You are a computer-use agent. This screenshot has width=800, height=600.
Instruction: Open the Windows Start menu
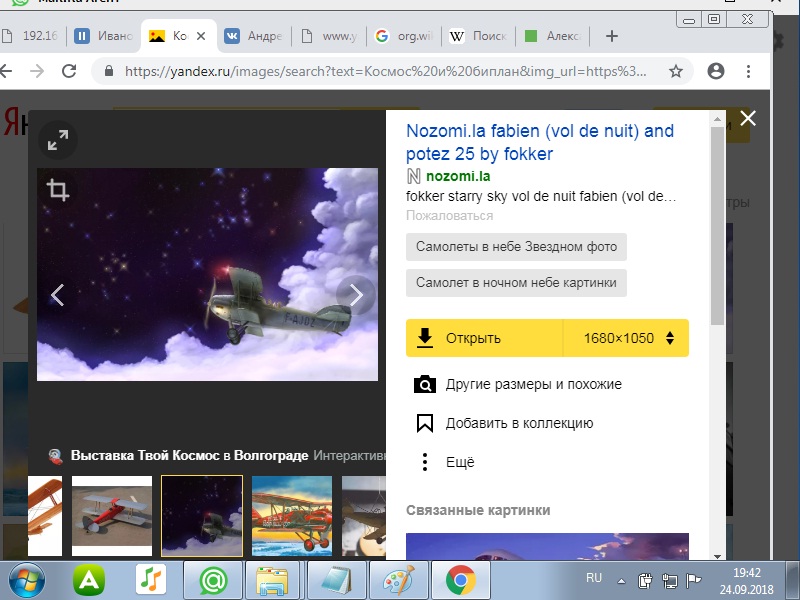[27, 581]
